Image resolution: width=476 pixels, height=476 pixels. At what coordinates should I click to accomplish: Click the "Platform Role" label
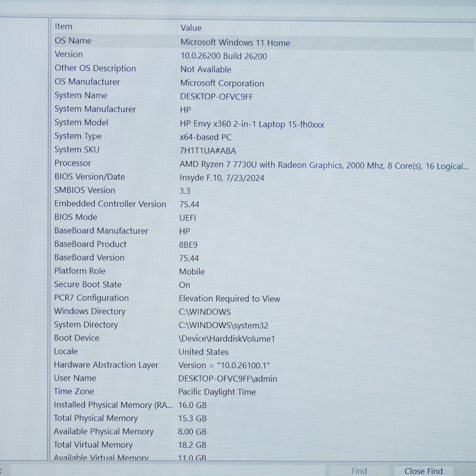click(x=80, y=271)
